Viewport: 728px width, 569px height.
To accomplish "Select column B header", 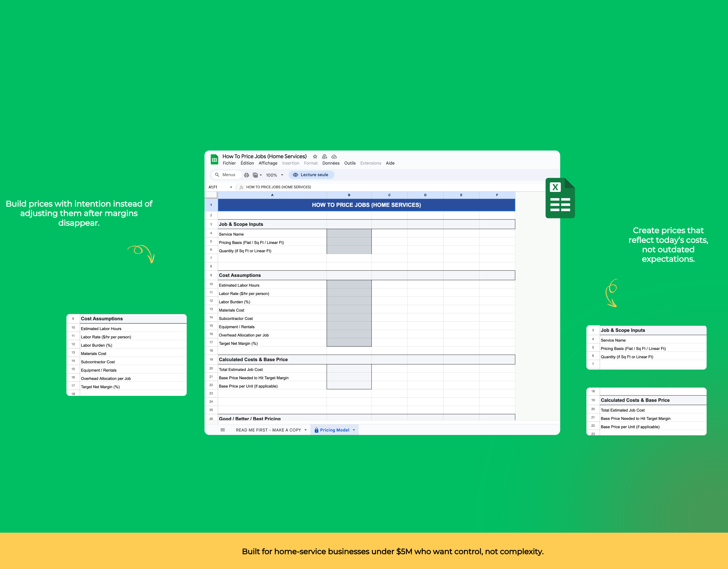I will 349,195.
